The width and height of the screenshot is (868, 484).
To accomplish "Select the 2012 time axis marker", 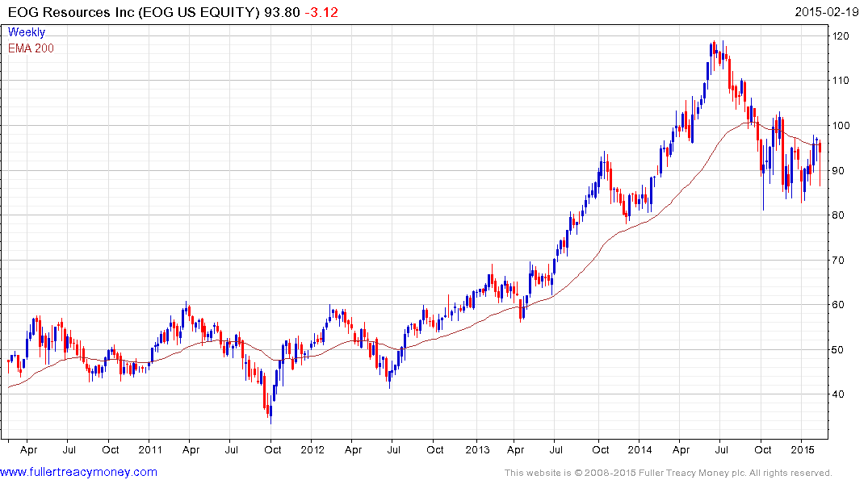I will (312, 449).
